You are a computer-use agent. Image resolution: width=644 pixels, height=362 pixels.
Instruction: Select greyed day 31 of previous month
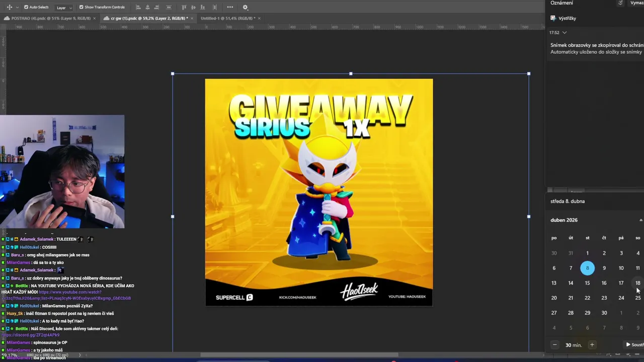coord(571,253)
